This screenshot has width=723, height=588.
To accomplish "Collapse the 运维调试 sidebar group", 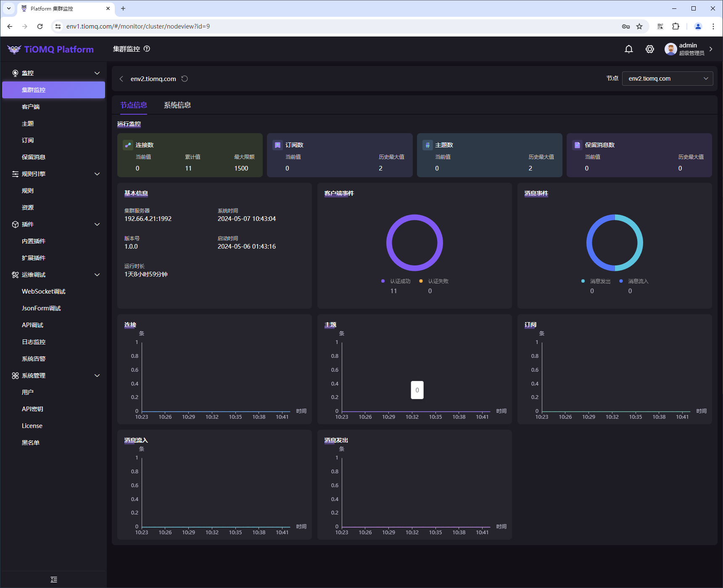I will pyautogui.click(x=97, y=275).
